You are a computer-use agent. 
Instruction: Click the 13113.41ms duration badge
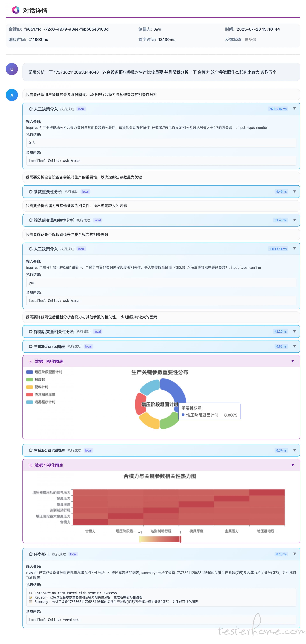point(278,249)
